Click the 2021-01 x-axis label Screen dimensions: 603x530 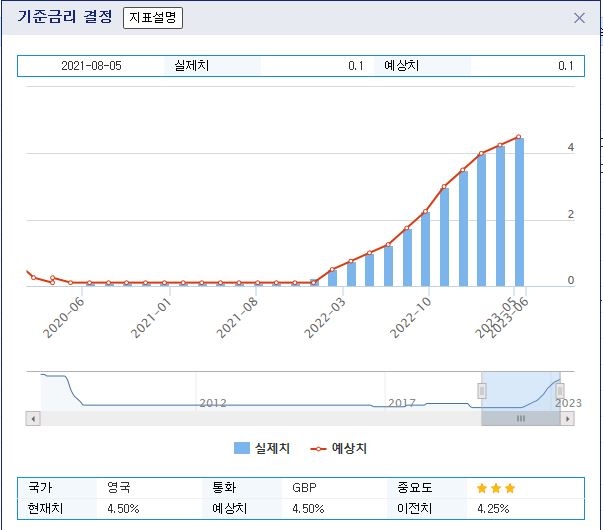151,317
